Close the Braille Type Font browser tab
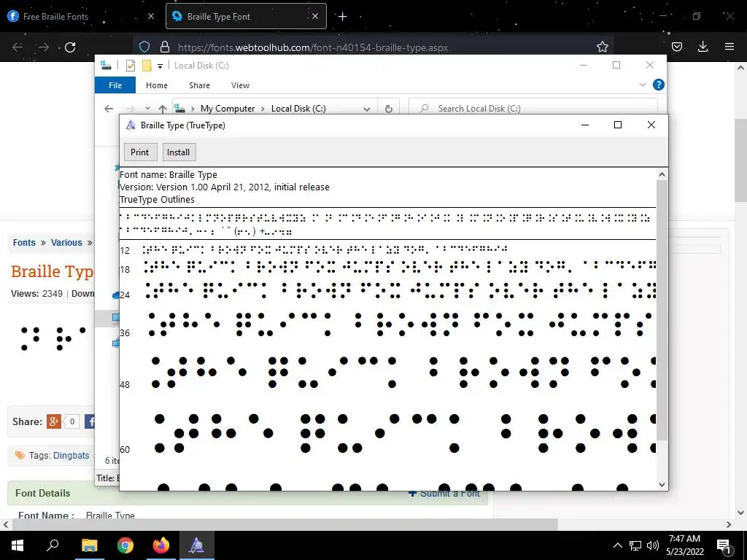This screenshot has width=747, height=560. [x=315, y=16]
